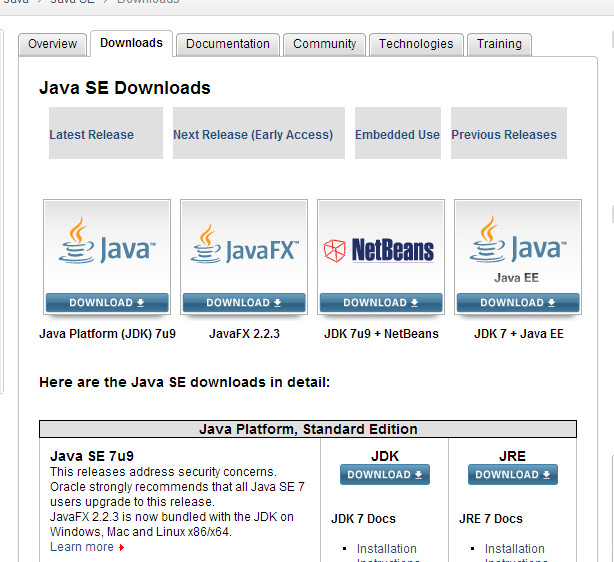The height and width of the screenshot is (562, 614).
Task: Select the Community tab
Action: tap(324, 44)
